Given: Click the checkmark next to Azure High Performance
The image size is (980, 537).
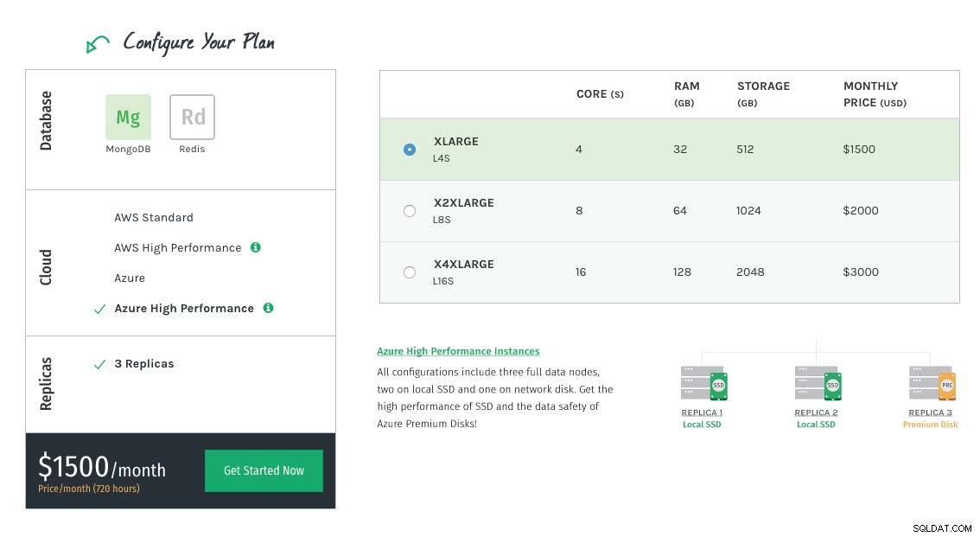Looking at the screenshot, I should click(99, 309).
